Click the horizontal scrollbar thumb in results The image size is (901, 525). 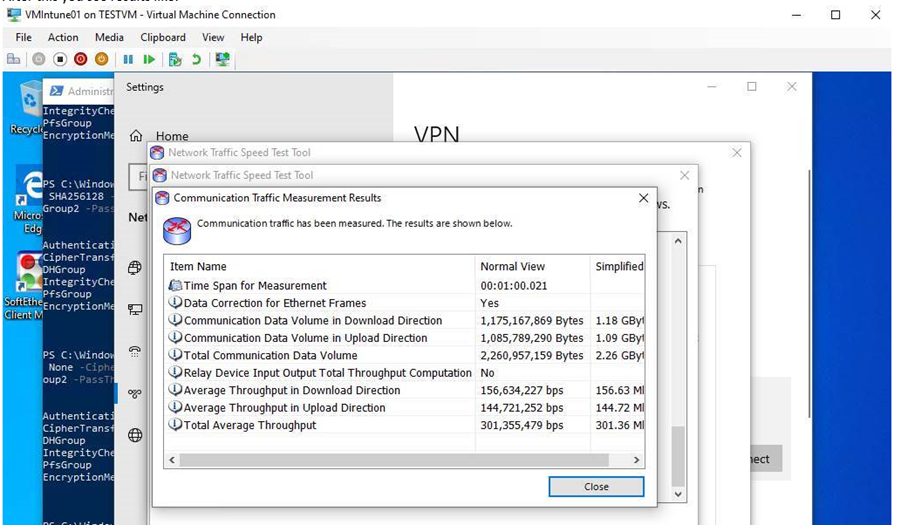point(394,460)
